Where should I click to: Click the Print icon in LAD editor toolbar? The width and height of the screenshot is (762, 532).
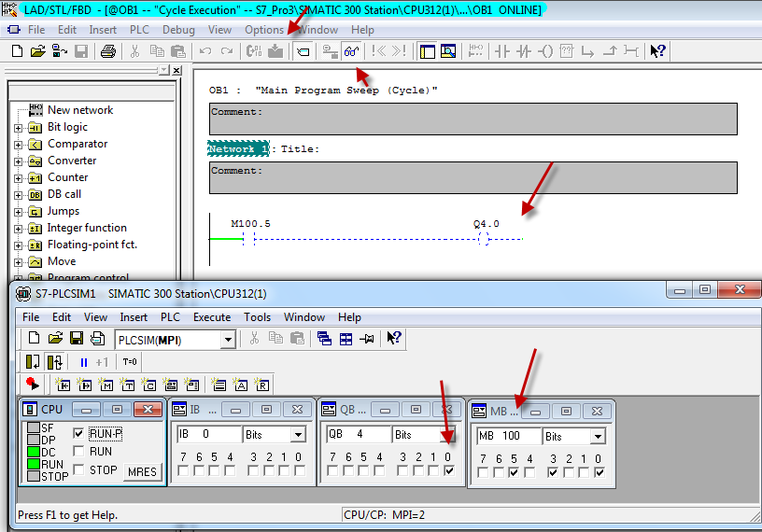(108, 51)
